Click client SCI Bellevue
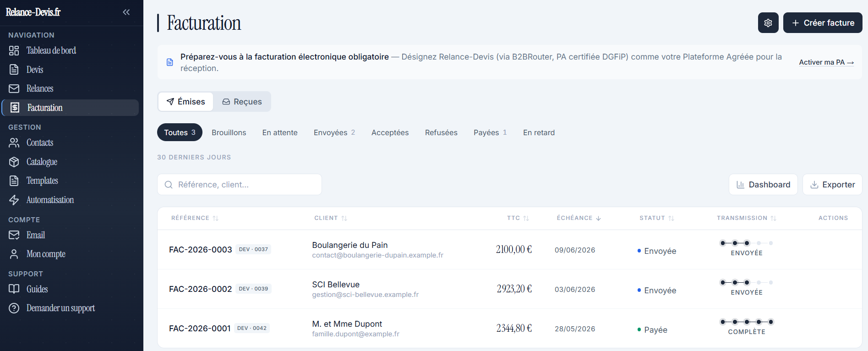This screenshot has height=351, width=868. click(x=336, y=285)
